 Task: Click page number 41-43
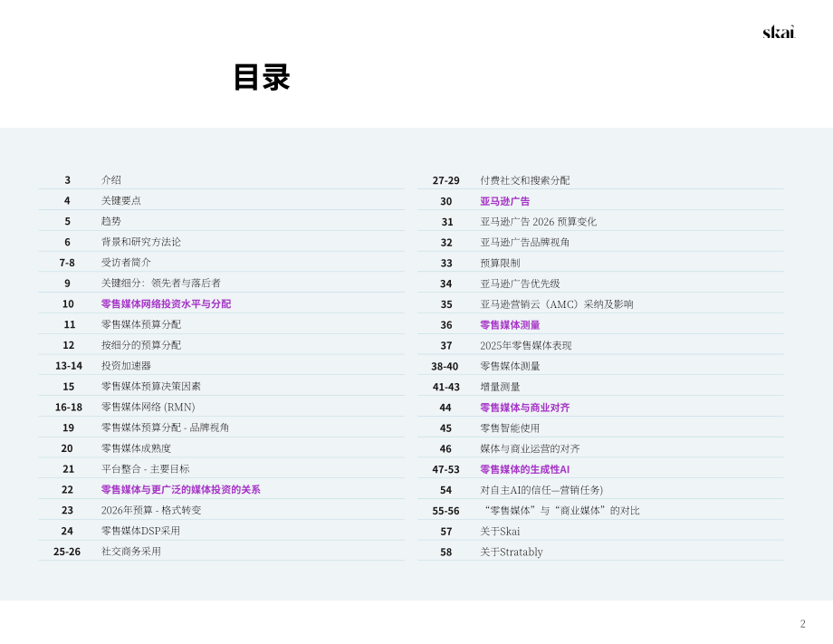tap(445, 387)
